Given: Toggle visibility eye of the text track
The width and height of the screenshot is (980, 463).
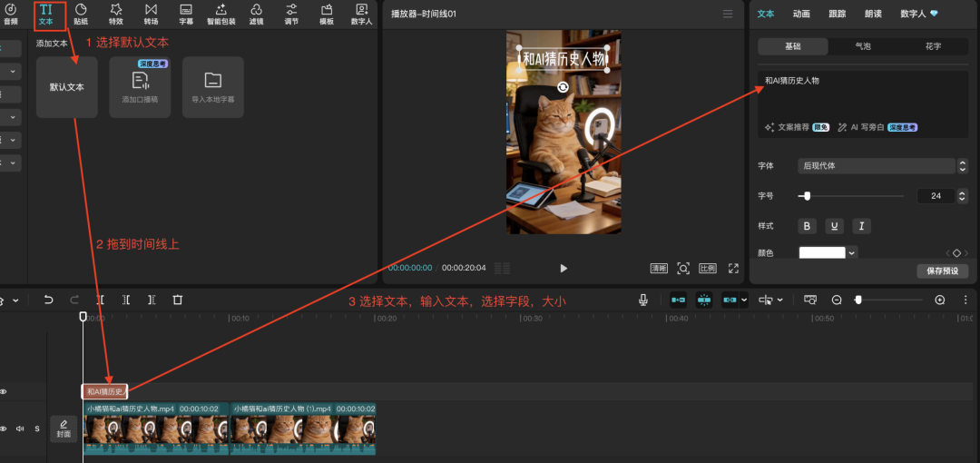Looking at the screenshot, I should [3, 391].
